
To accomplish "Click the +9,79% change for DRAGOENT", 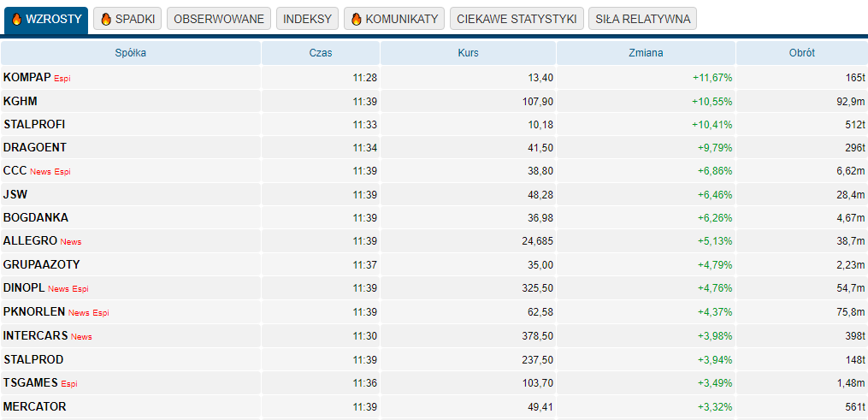I will pos(715,148).
